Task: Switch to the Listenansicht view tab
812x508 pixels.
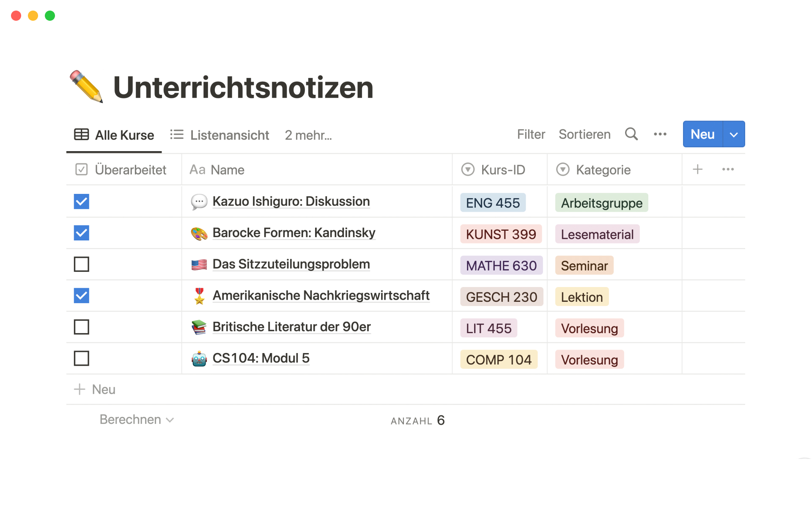Action: 220,135
